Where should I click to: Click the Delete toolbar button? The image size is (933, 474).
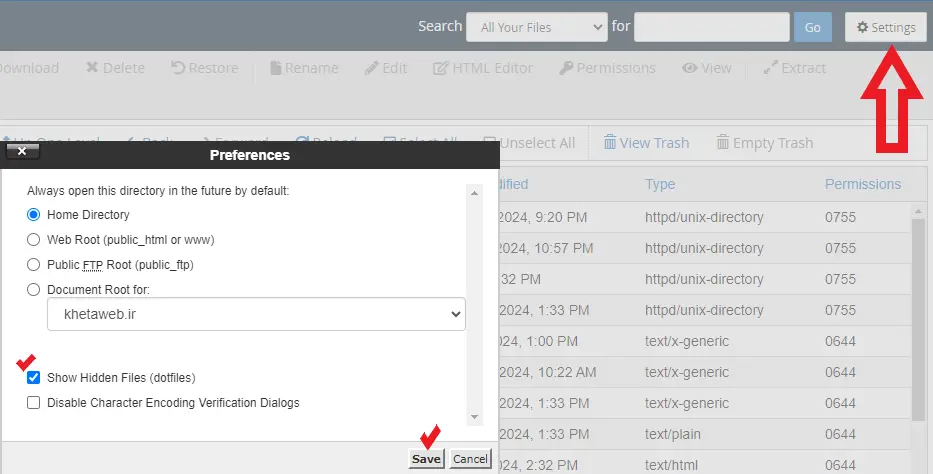pos(115,68)
